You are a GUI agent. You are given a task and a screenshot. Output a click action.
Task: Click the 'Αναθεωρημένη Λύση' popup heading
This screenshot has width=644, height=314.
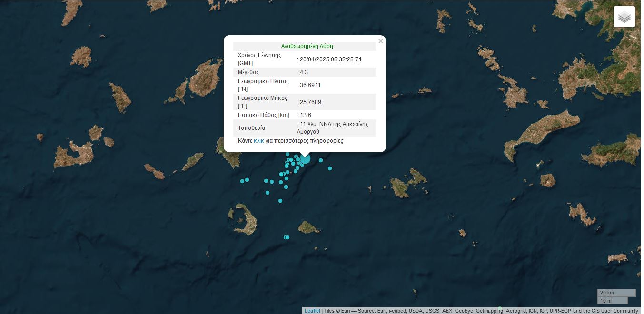[307, 46]
